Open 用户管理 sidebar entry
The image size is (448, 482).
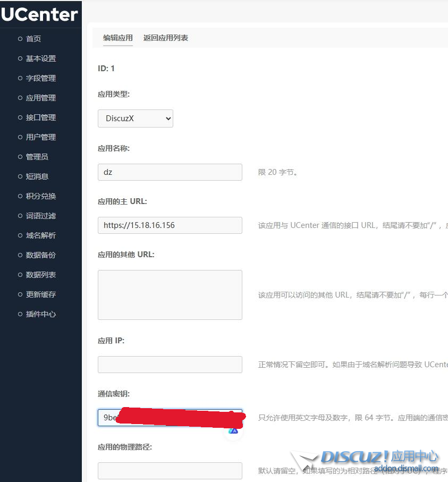(x=40, y=137)
